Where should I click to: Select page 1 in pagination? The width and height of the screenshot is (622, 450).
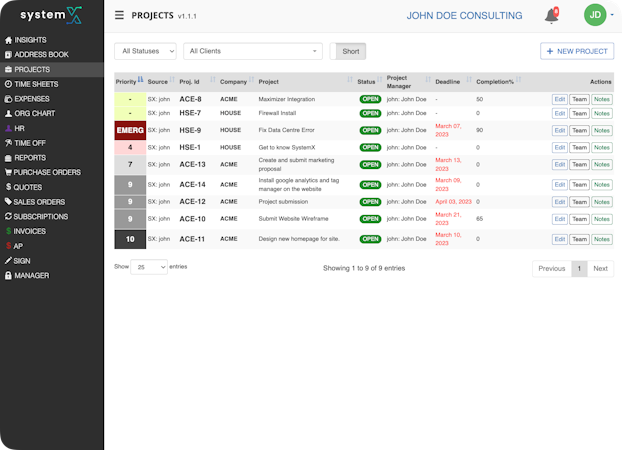[x=579, y=269]
